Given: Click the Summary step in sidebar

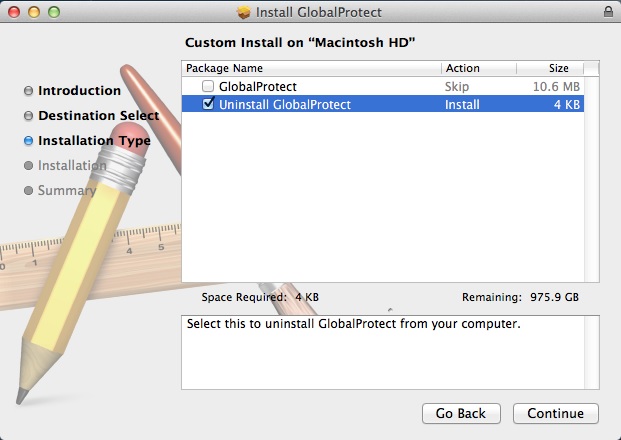Looking at the screenshot, I should pyautogui.click(x=67, y=190).
